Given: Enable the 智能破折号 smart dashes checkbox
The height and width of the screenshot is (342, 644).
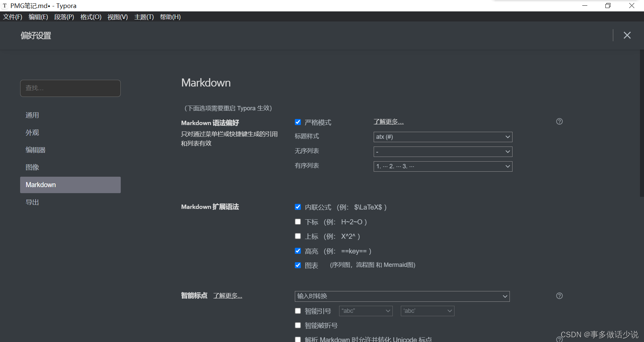Looking at the screenshot, I should point(298,325).
